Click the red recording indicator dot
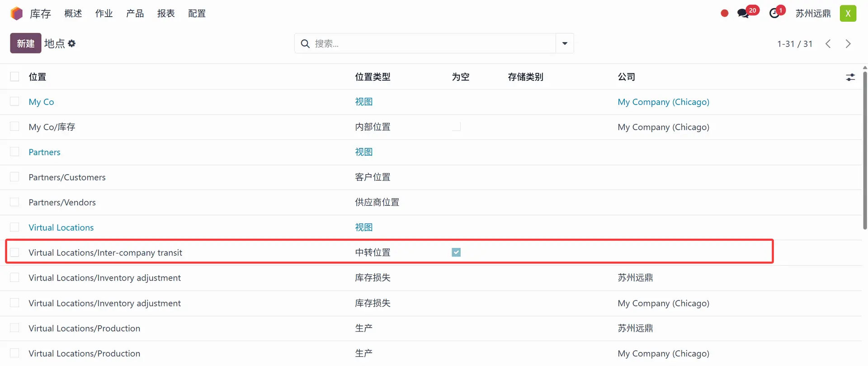 tap(724, 14)
